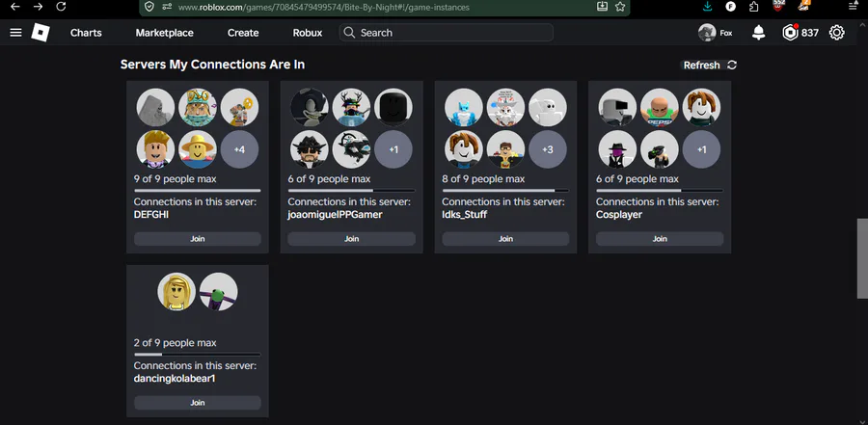Go forward with the browser forward arrow
This screenshot has width=868, height=425.
38,7
